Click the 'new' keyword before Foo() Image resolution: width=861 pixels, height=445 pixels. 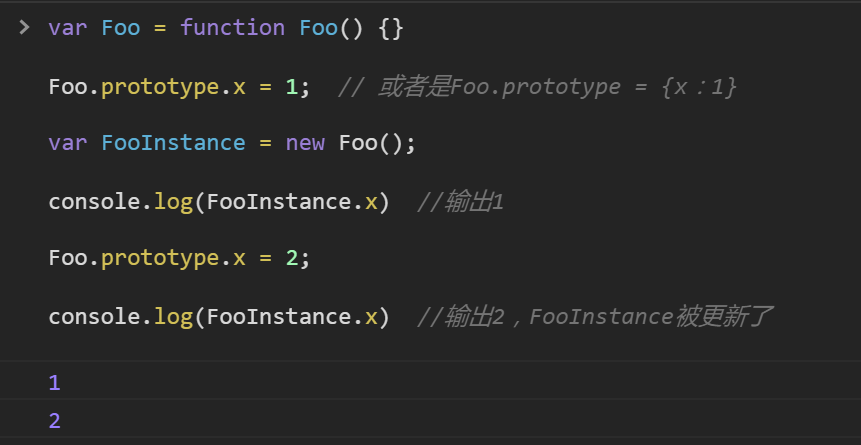coord(305,143)
